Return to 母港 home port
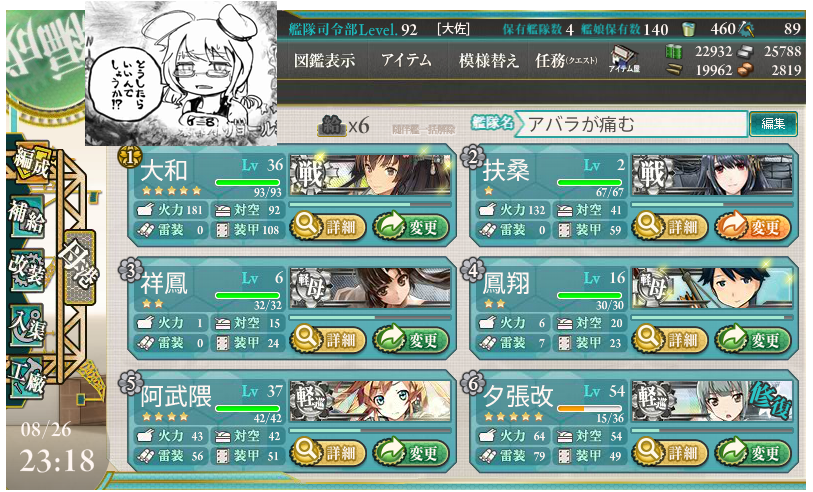 coord(79,268)
